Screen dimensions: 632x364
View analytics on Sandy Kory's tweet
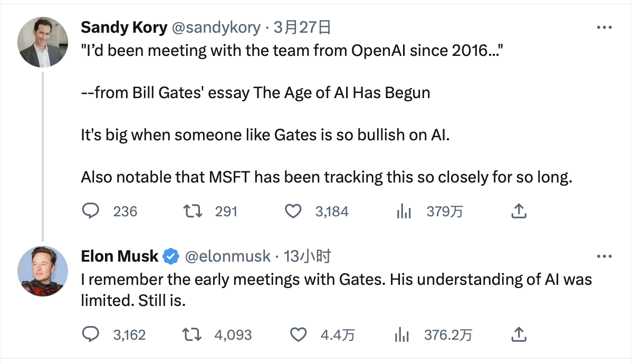[x=404, y=212]
